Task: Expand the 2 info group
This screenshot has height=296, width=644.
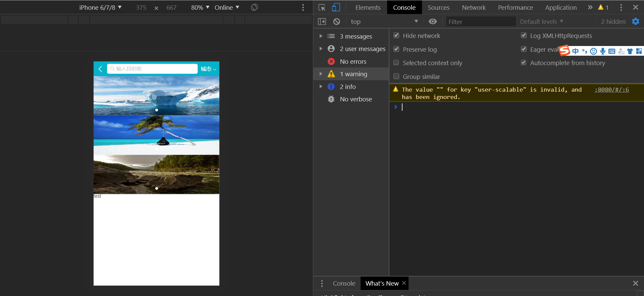Action: point(321,86)
